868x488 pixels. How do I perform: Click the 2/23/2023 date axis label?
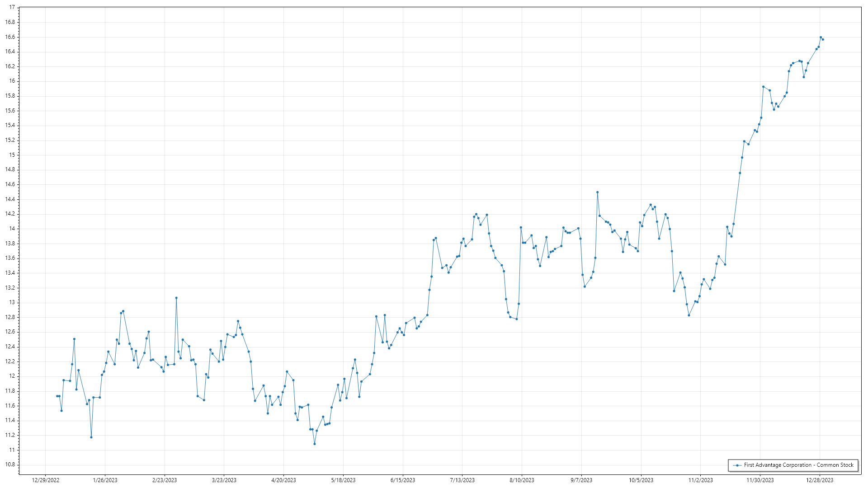(x=165, y=480)
